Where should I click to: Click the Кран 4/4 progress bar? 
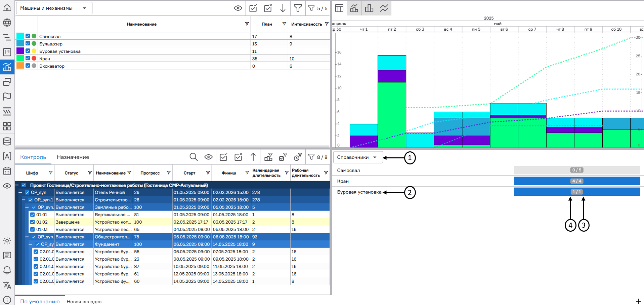pos(576,181)
